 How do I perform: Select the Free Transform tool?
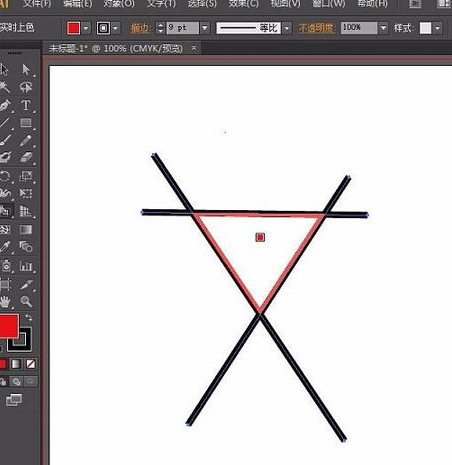click(26, 193)
